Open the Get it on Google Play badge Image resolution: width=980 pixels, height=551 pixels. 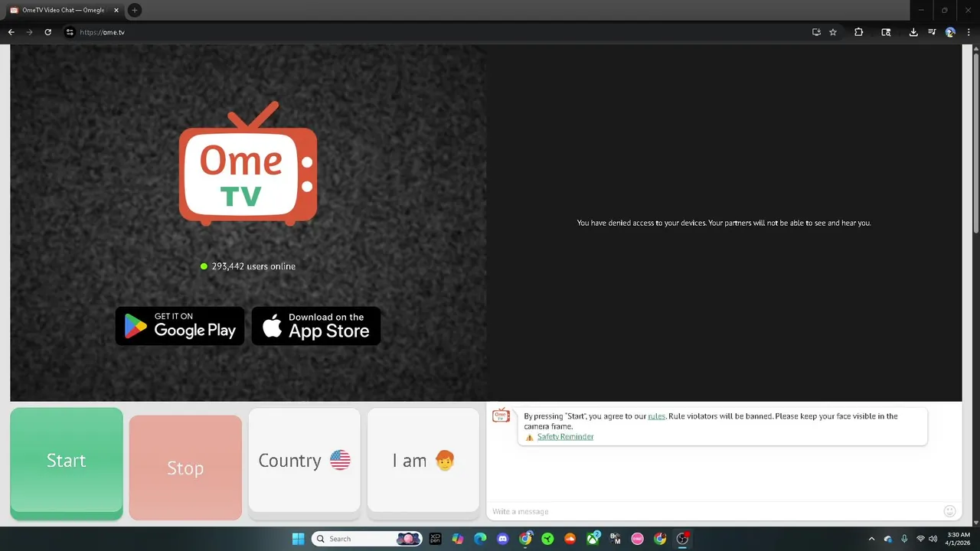[x=180, y=326]
